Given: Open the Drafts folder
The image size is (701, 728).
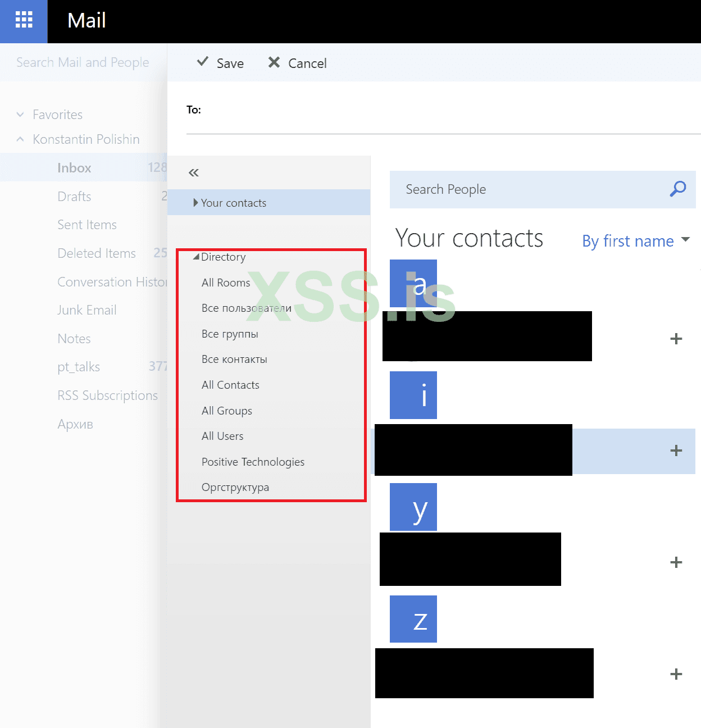Looking at the screenshot, I should 74,197.
